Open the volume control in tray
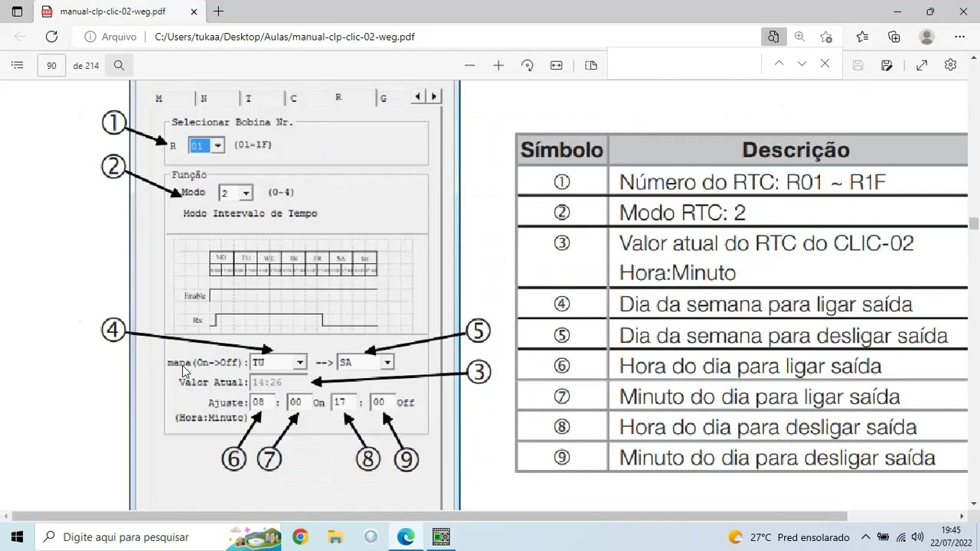The height and width of the screenshot is (551, 980). click(917, 537)
